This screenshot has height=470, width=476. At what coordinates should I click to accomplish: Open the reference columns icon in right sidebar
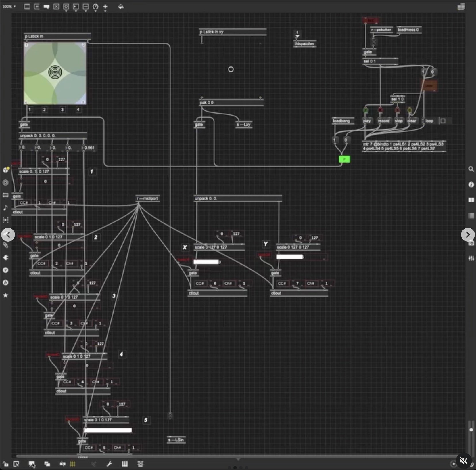[471, 200]
